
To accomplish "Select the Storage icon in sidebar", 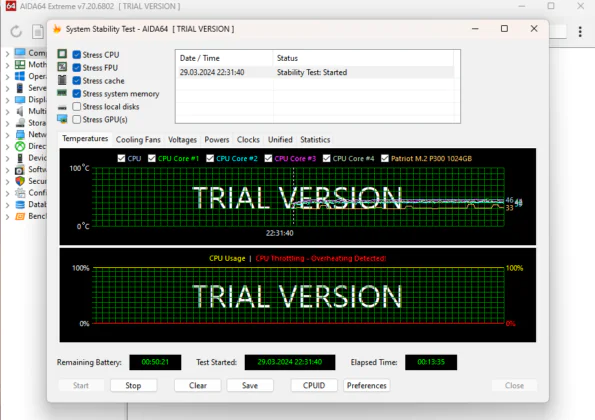I will (x=20, y=123).
